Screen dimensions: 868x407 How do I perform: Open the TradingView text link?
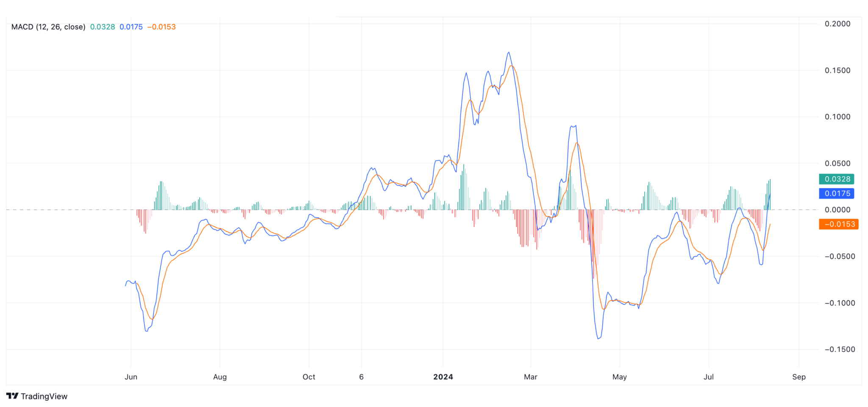44,396
